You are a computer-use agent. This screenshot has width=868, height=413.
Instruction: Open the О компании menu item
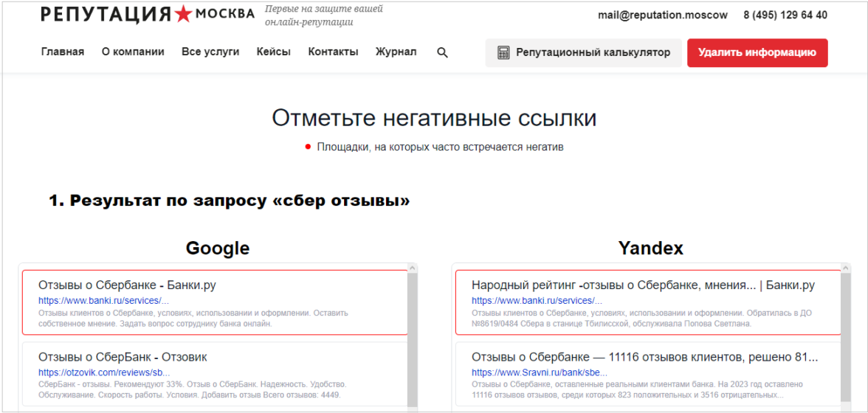(x=133, y=52)
